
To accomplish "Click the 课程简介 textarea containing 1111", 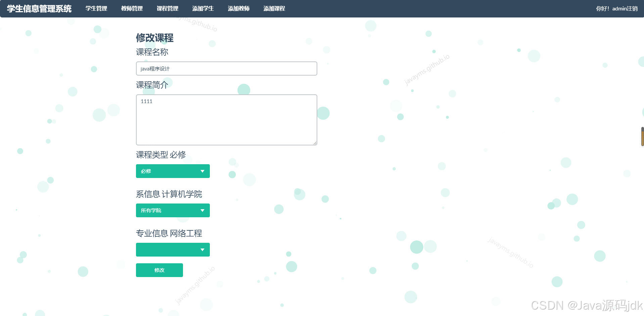I will point(226,120).
